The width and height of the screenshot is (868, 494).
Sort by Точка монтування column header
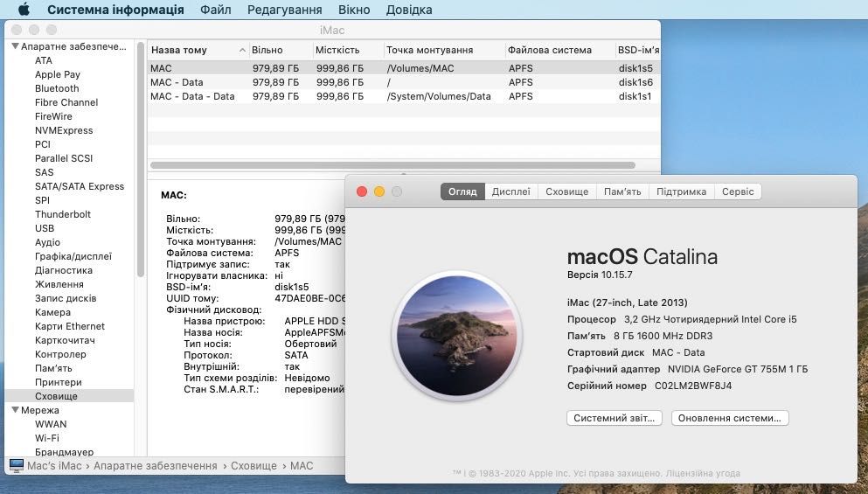[x=445, y=50]
